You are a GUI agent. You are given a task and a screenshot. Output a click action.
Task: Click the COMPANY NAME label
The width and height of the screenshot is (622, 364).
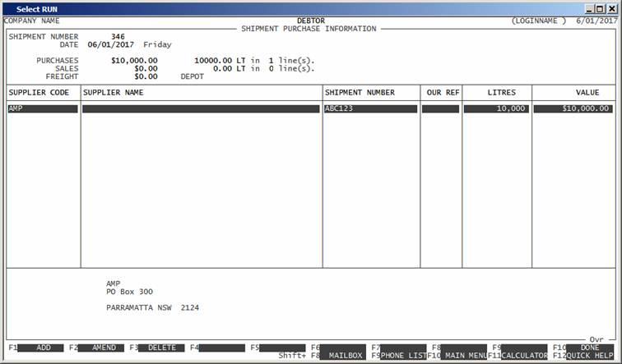(32, 21)
